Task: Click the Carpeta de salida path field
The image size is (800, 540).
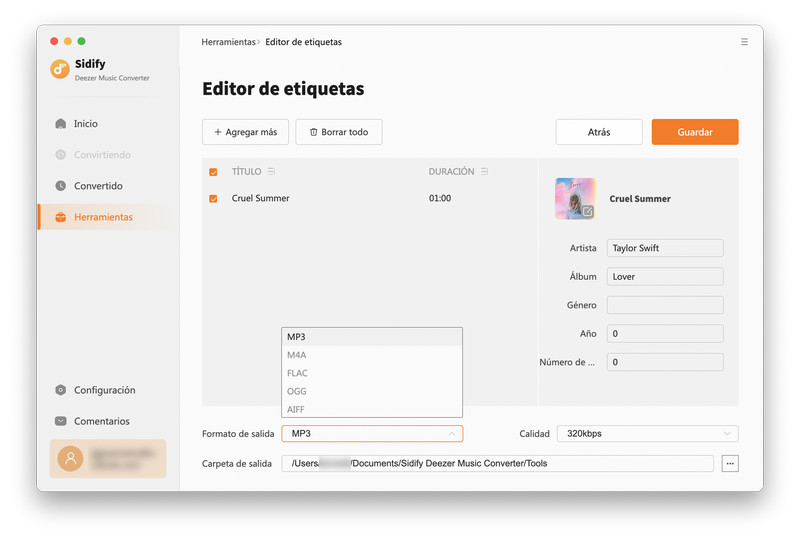Action: [497, 463]
